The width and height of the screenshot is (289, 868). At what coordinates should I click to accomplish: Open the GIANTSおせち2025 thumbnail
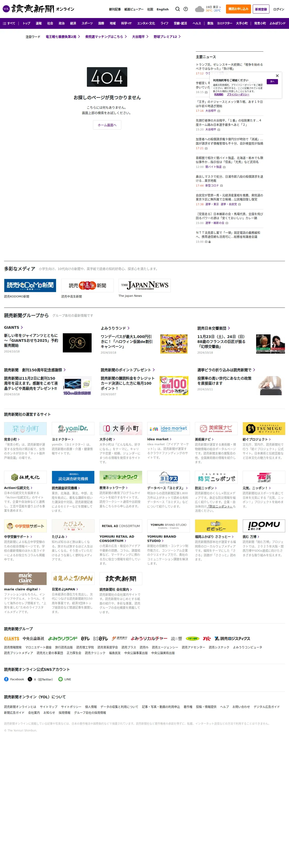tap(77, 343)
